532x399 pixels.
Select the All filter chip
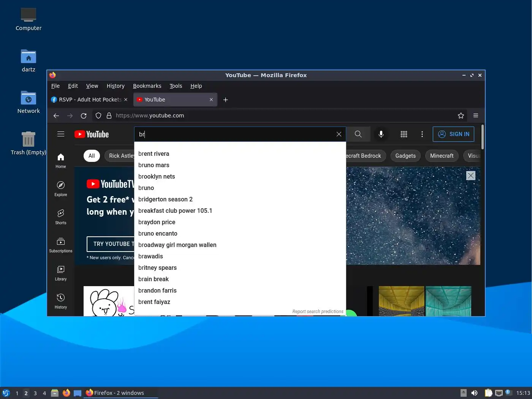(92, 156)
